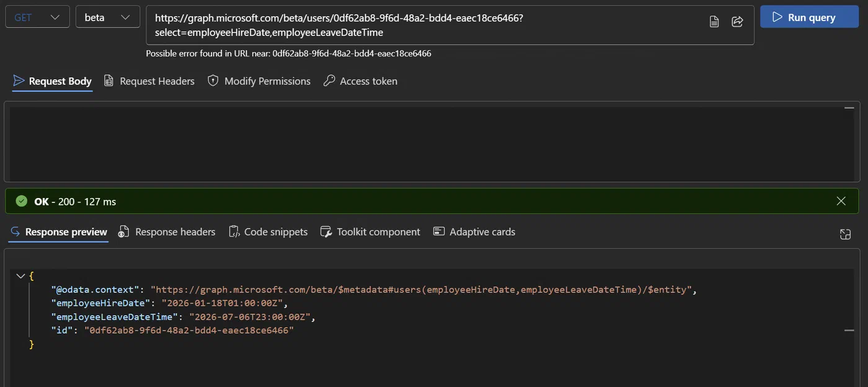
Task: Open the Access token tab
Action: coord(360,81)
